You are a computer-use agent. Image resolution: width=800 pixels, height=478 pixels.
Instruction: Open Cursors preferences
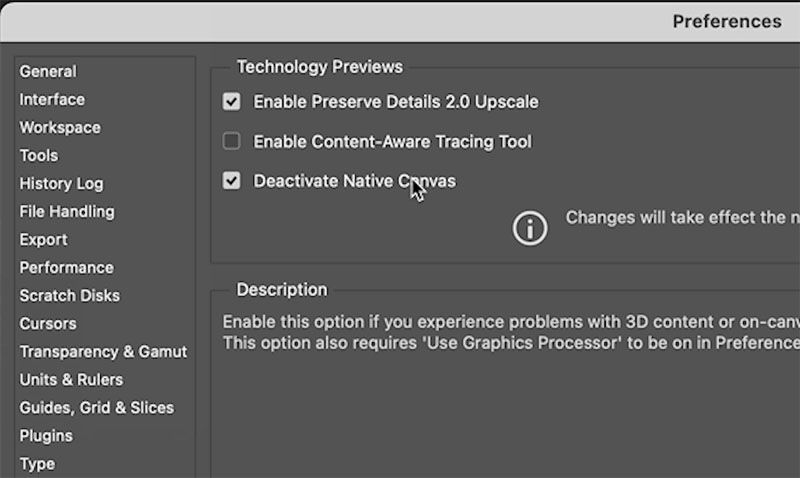(x=48, y=324)
